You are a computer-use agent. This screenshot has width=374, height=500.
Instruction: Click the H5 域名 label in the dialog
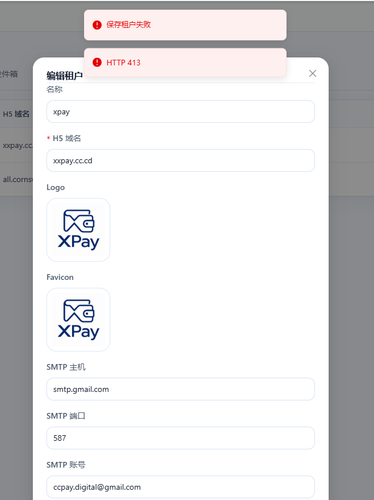tap(67, 138)
